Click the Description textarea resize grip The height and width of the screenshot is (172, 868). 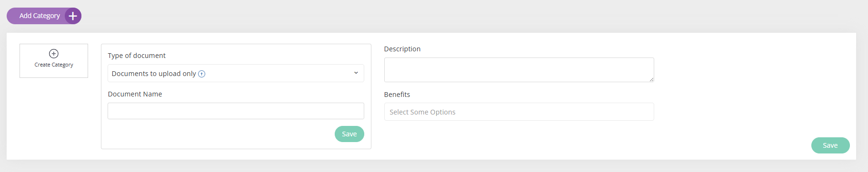click(651, 79)
